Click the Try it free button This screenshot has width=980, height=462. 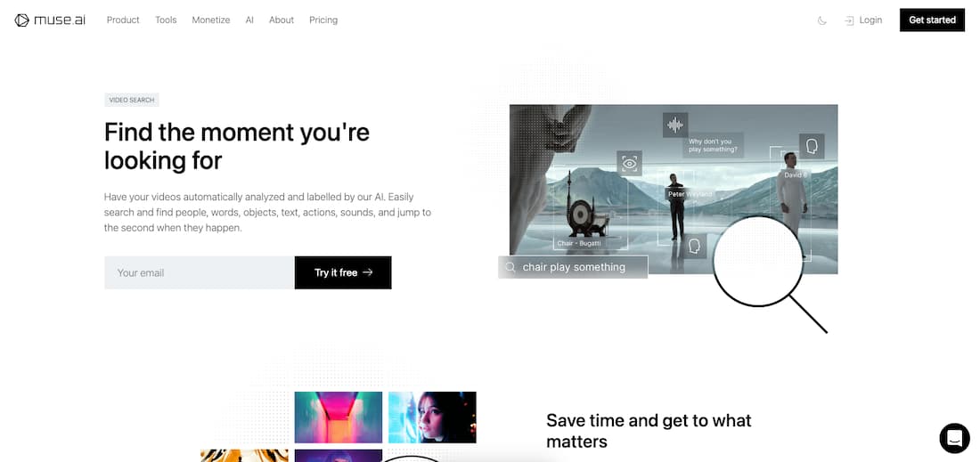(x=343, y=272)
